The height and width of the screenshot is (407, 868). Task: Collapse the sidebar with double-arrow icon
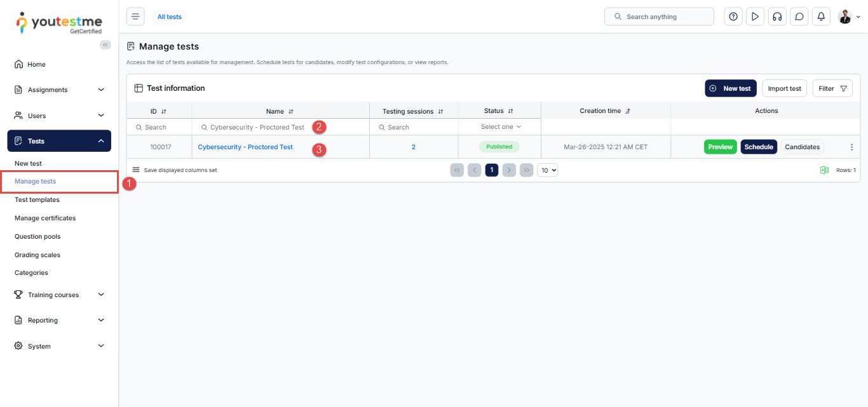pyautogui.click(x=105, y=44)
